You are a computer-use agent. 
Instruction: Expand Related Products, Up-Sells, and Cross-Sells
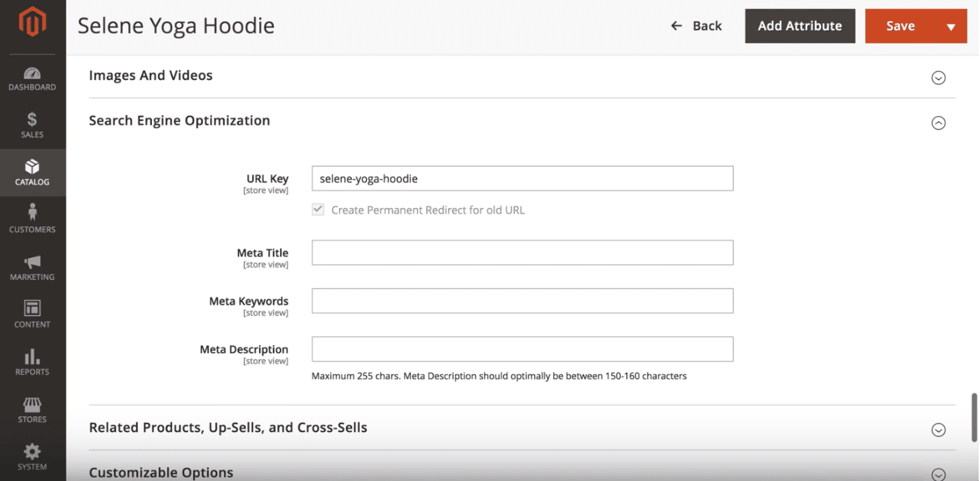click(x=939, y=430)
